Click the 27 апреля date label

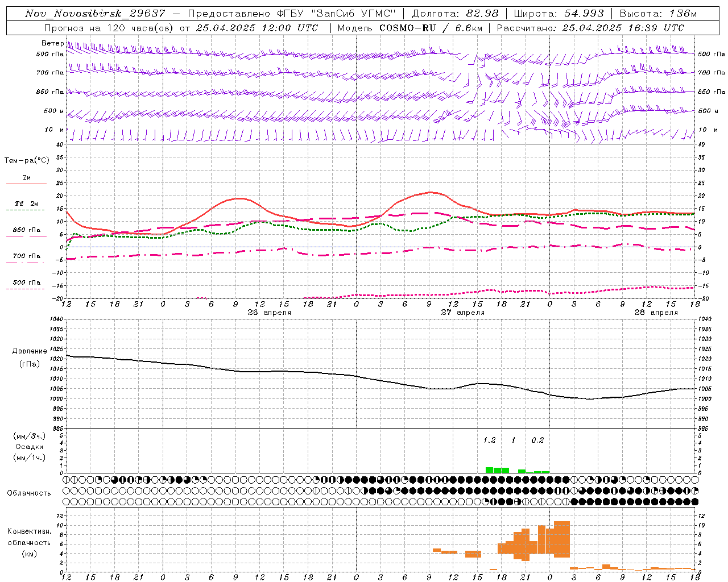point(463,313)
